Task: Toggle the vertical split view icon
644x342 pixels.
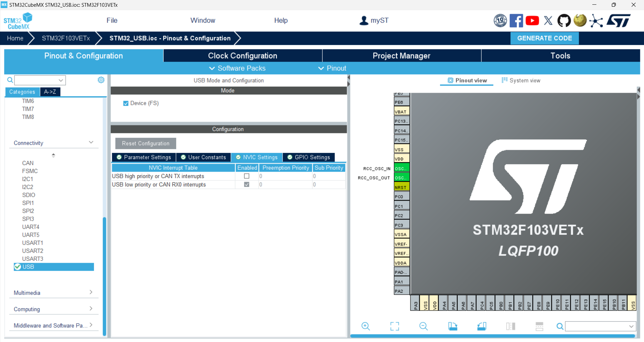Action: (511, 326)
